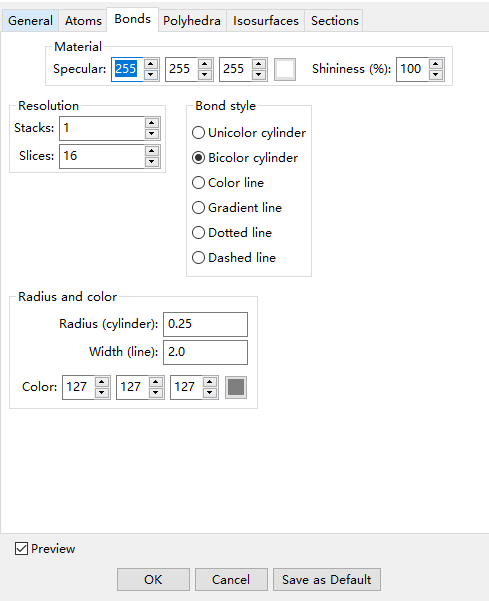The width and height of the screenshot is (489, 601).
Task: Confirm settings with the OK button
Action: click(153, 580)
